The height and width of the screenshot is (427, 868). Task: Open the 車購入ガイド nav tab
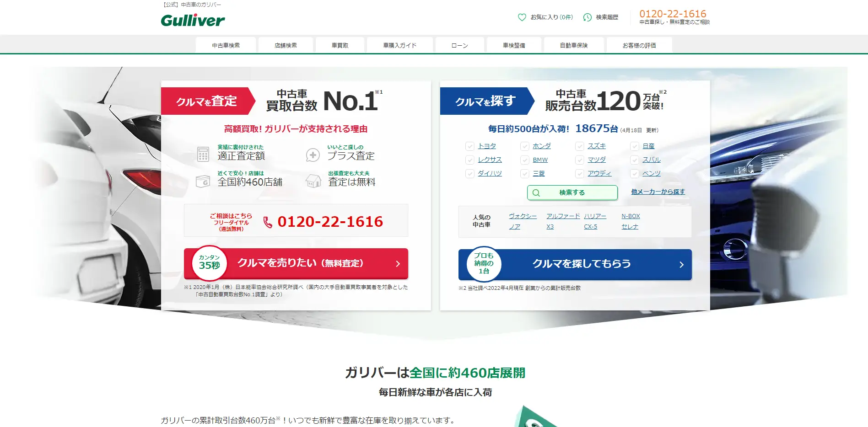point(399,45)
